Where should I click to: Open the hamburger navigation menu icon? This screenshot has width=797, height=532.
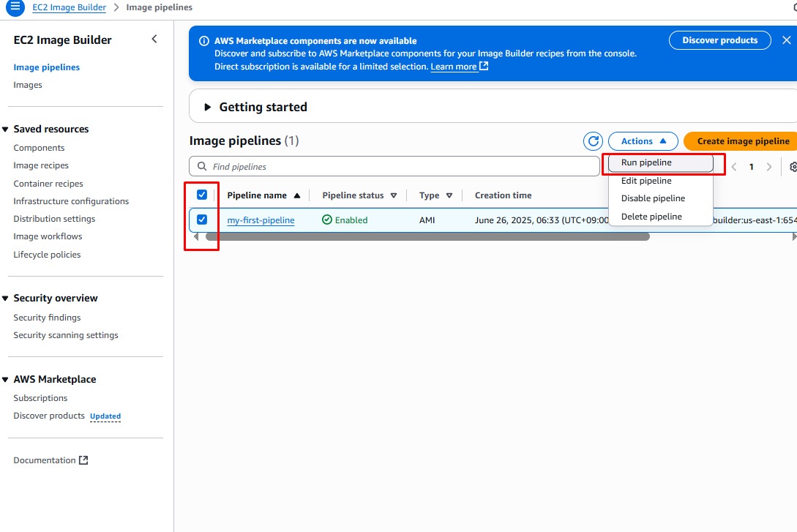[15, 7]
